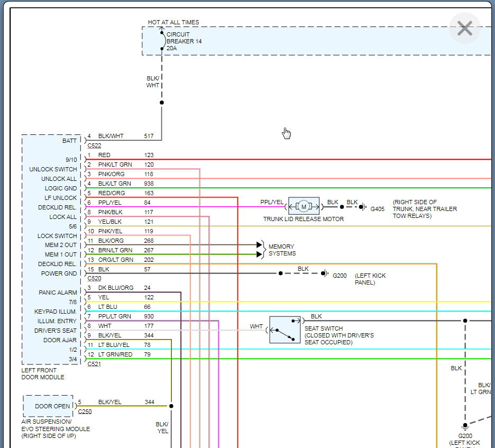Click the trunk lid release motor symbol
This screenshot has width=495, height=448.
click(x=304, y=206)
